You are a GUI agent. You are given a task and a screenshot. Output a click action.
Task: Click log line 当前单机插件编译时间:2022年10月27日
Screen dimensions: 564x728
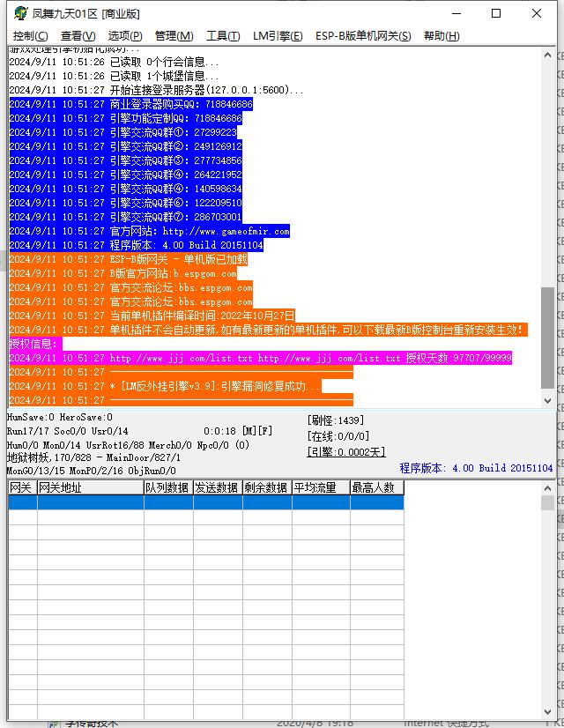(x=152, y=316)
